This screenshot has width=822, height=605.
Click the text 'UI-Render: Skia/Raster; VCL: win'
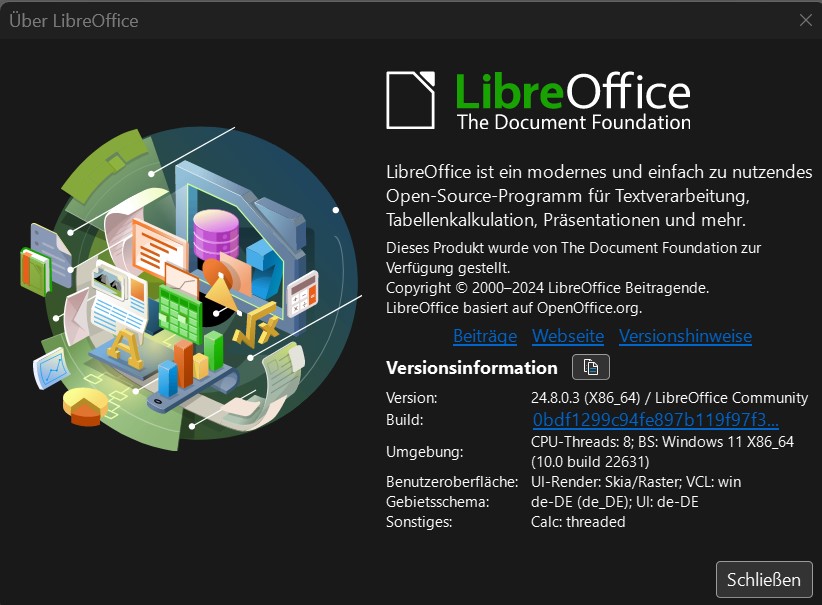tap(636, 482)
